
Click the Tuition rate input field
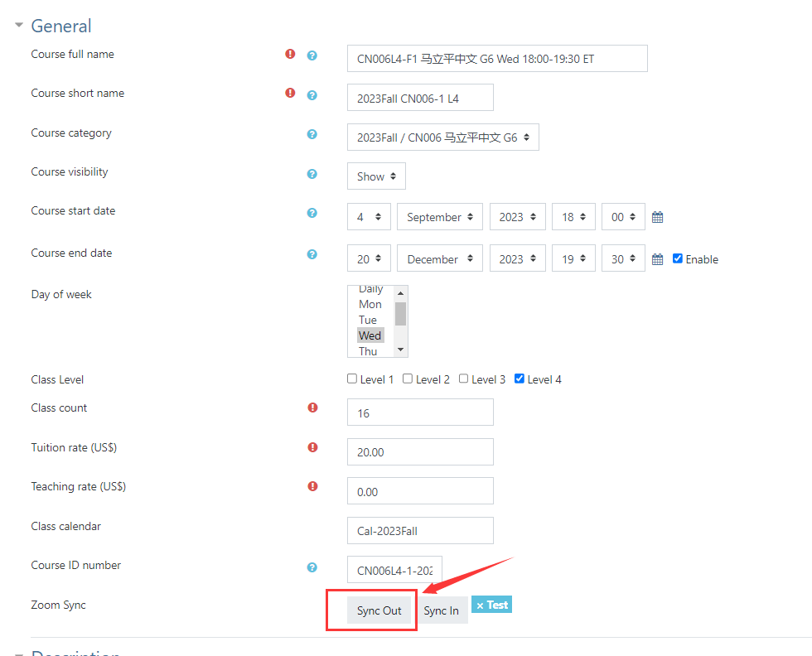(x=420, y=452)
